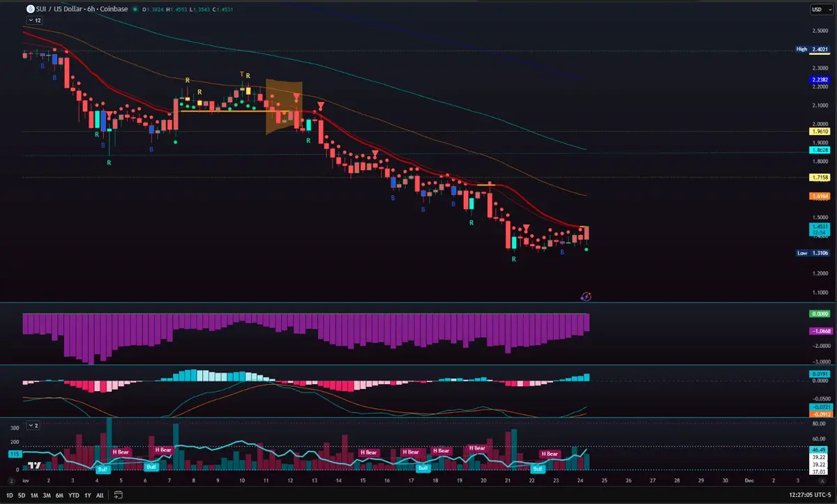This screenshot has height=504, width=837.
Task: Click the cyan 46.49 RSI value tag
Action: (x=820, y=450)
